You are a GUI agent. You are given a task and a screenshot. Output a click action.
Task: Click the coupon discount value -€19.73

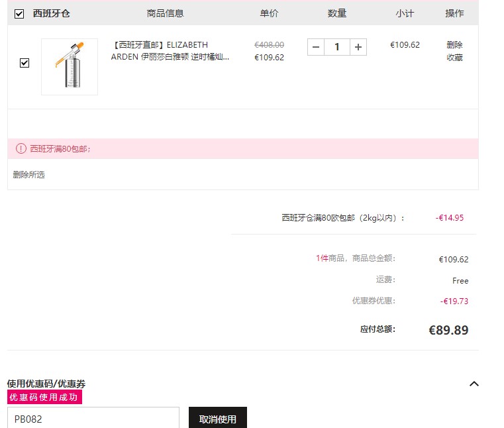pos(454,301)
